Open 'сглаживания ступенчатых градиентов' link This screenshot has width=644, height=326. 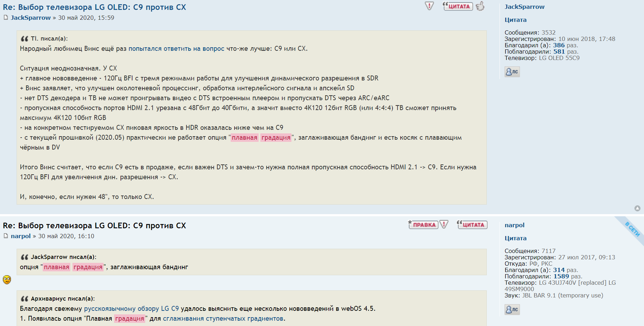[223, 319]
